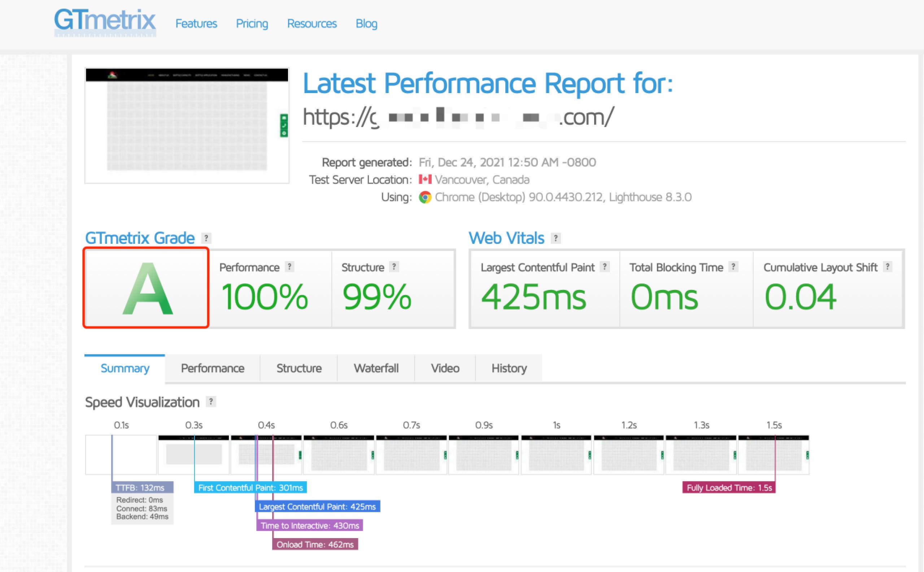Click the Vancouver, Canada location text
Image resolution: width=924 pixels, height=572 pixels.
click(482, 180)
